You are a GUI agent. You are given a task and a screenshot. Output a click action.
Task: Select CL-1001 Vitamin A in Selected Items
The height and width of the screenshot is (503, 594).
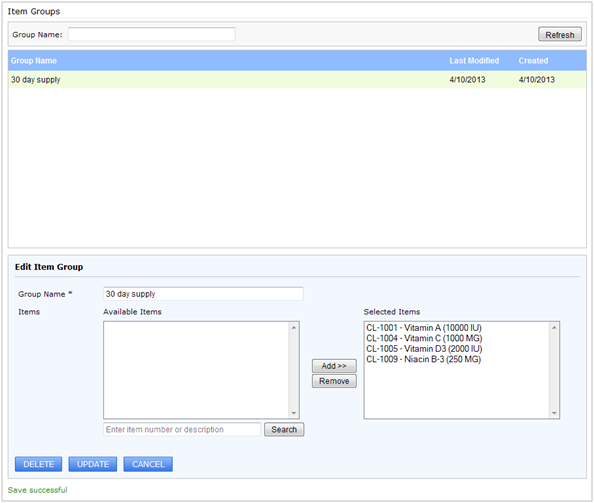pos(424,328)
